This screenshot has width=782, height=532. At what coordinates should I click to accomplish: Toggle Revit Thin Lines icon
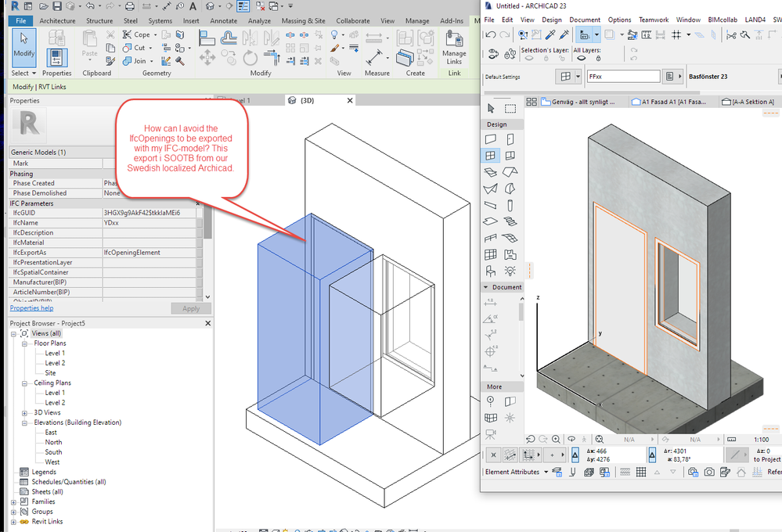243,6
